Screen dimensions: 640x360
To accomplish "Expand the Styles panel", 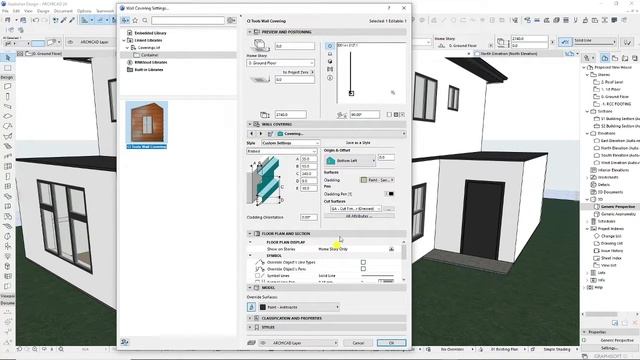I will click(x=250, y=327).
